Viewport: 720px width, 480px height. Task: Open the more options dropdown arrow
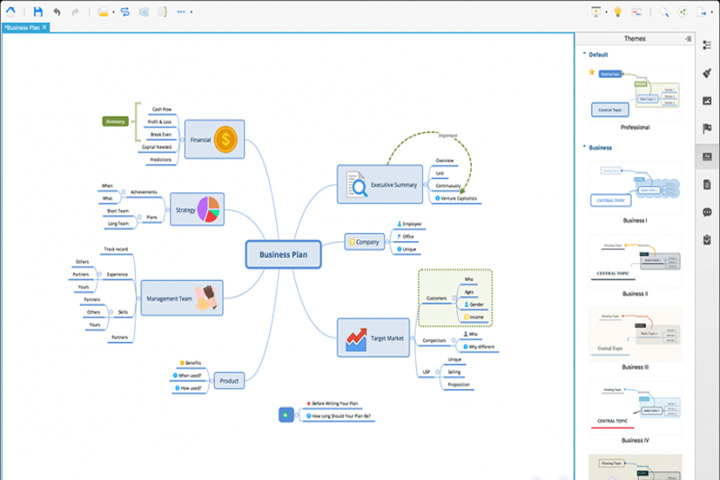pos(191,12)
